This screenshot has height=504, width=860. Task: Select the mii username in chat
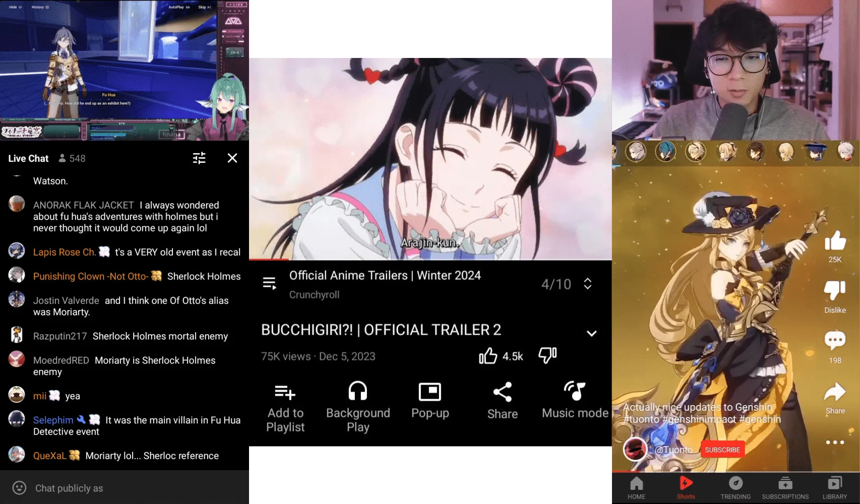(x=40, y=396)
